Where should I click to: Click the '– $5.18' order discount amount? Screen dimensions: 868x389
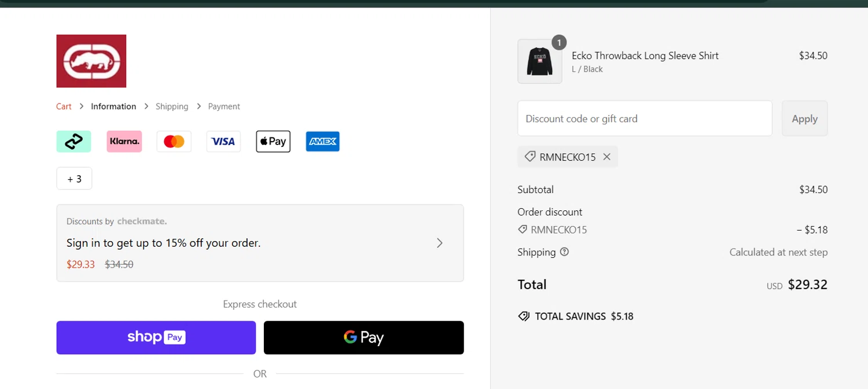812,229
